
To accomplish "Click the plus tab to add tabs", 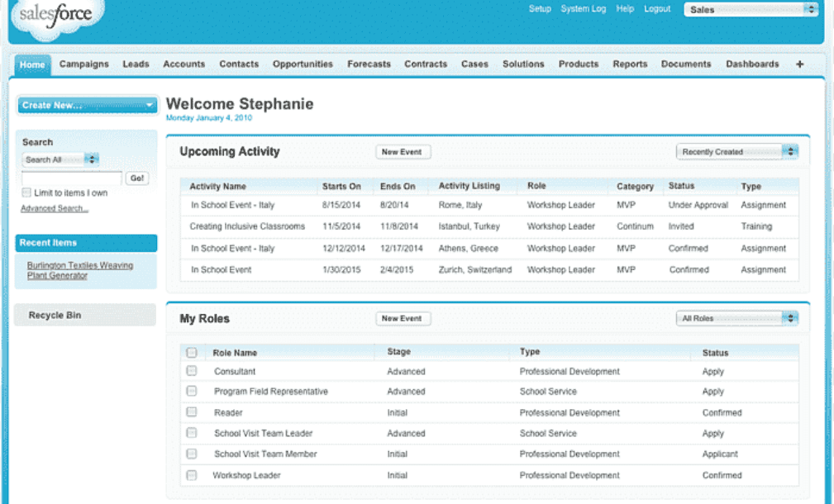I will pos(799,64).
